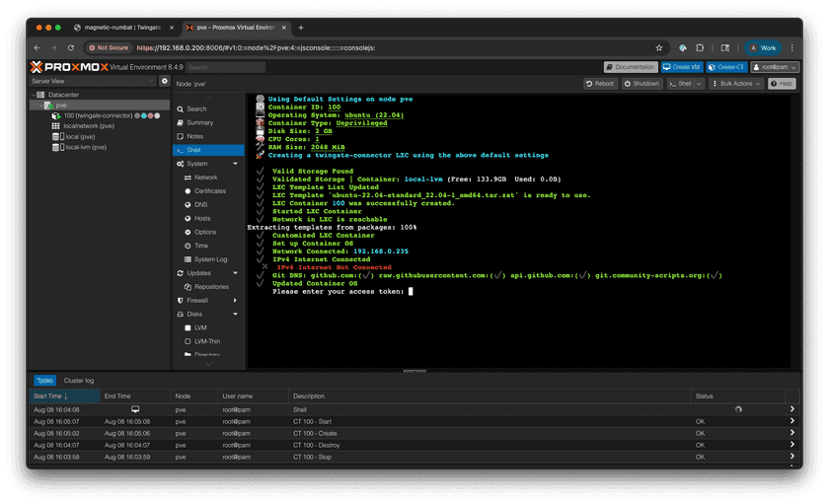
Task: Open the Bulk Actions dropdown
Action: [737, 84]
